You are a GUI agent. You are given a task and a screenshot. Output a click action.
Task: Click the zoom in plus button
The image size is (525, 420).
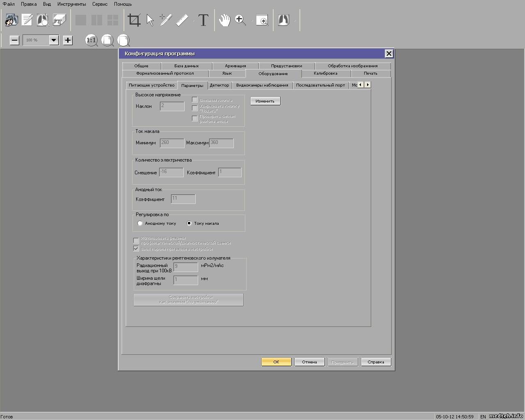click(x=68, y=40)
